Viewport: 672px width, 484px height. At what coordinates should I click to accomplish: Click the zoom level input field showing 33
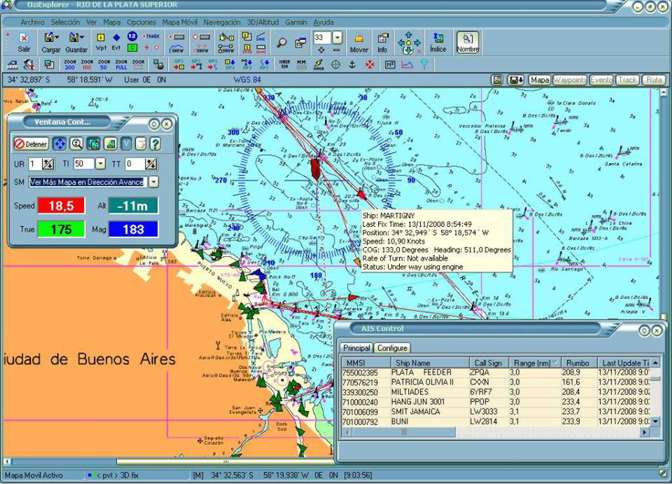click(322, 38)
